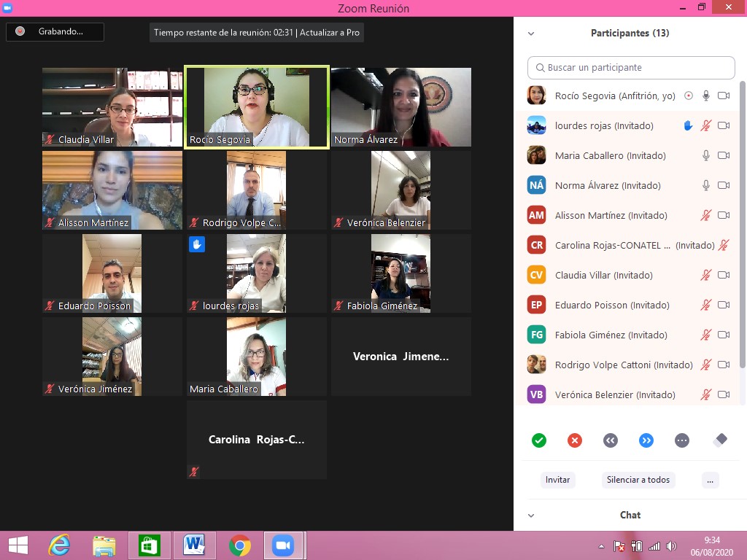Show hidden system tray icons arrow
The image size is (747, 560).
(x=601, y=546)
